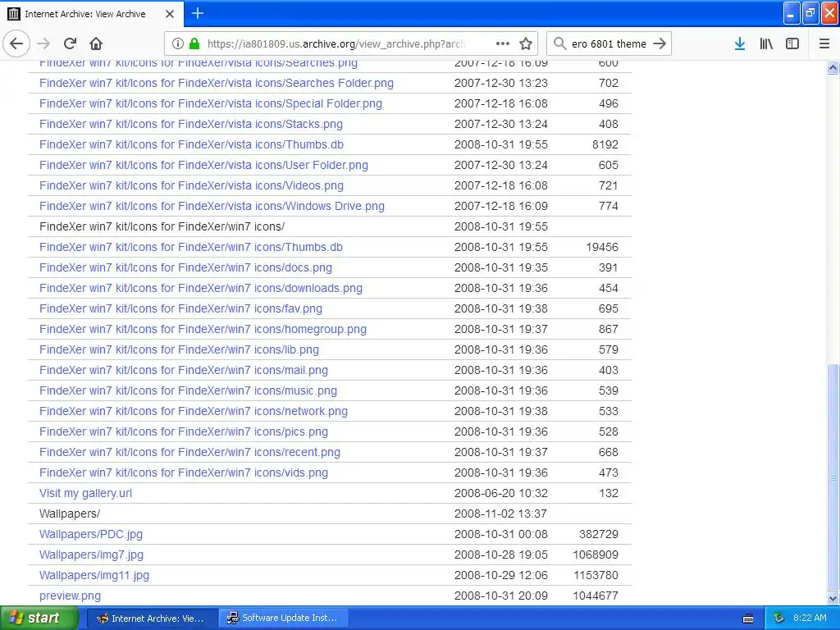Viewport: 840px width, 630px height.
Task: Reload the current page
Action: point(70,43)
